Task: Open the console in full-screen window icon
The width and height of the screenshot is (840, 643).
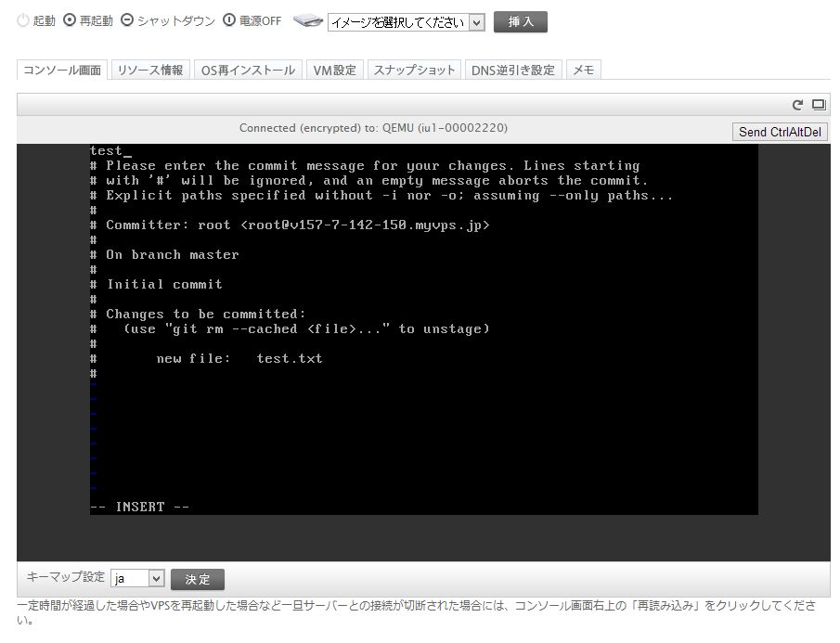Action: click(819, 105)
